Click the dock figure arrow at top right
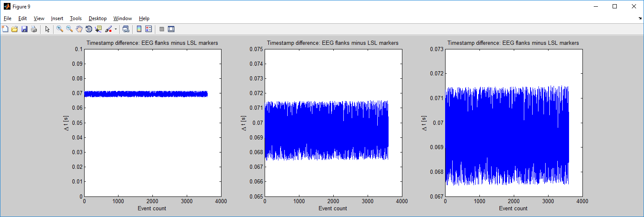 [639, 18]
